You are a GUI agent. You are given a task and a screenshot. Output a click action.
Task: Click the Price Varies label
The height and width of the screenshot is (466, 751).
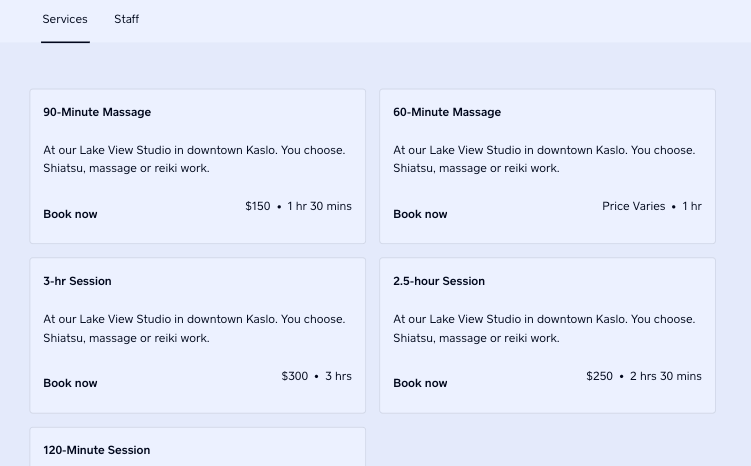point(633,206)
